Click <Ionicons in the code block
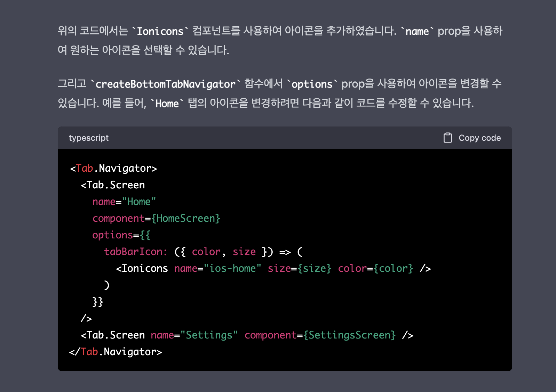The image size is (556, 392). (142, 269)
